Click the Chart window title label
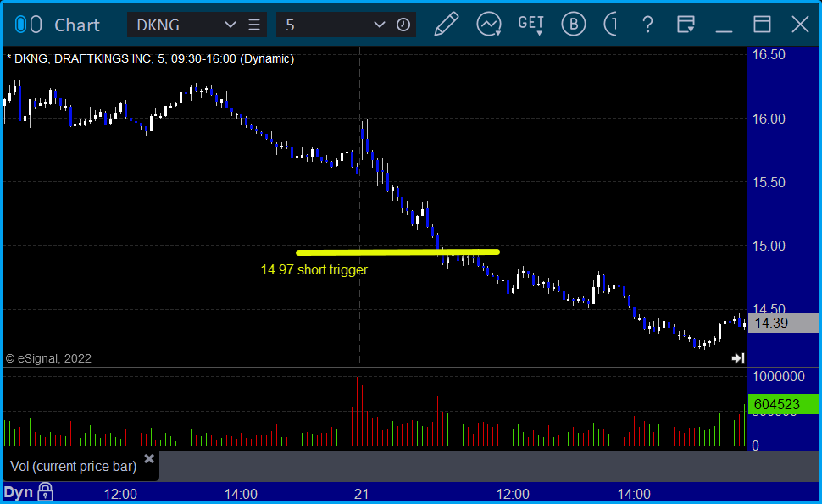 (77, 25)
